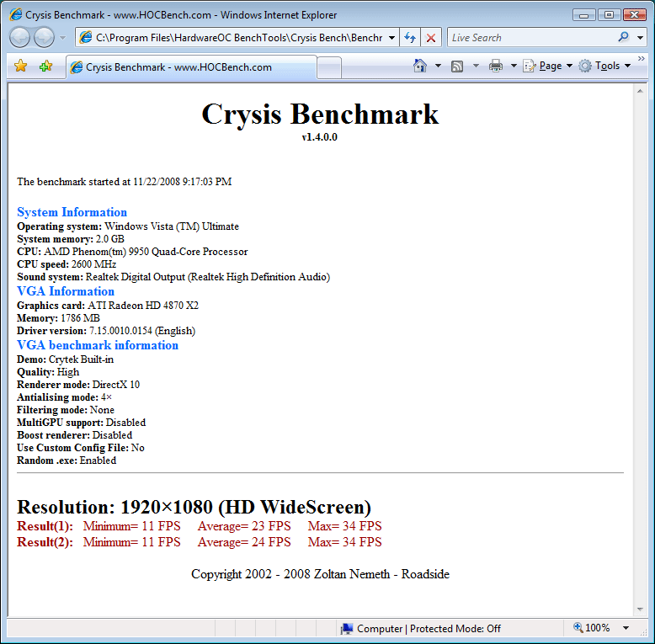This screenshot has width=655, height=644.
Task: Restore down the Internet Explorer window
Action: [x=609, y=15]
